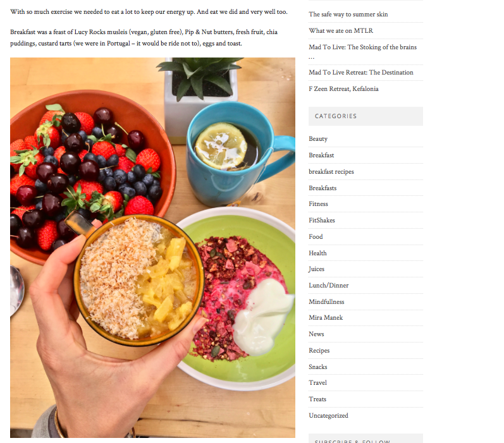504x443 pixels.
Task: Select the Travel category
Action: pos(317,383)
